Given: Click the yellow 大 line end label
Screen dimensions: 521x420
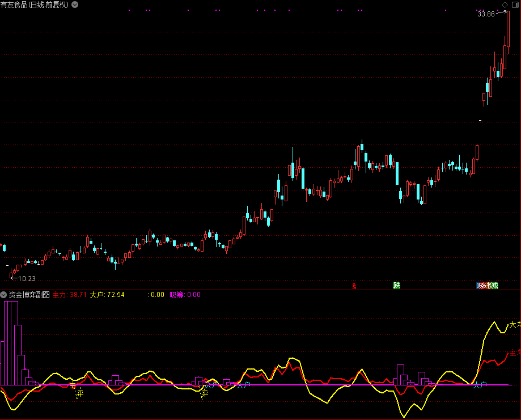Looking at the screenshot, I should tap(514, 325).
